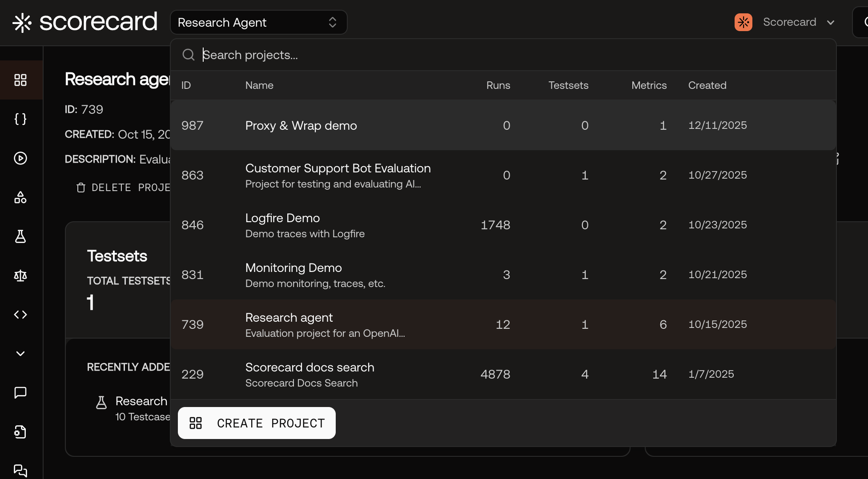Click the Metrics column header
The height and width of the screenshot is (479, 868).
click(649, 85)
